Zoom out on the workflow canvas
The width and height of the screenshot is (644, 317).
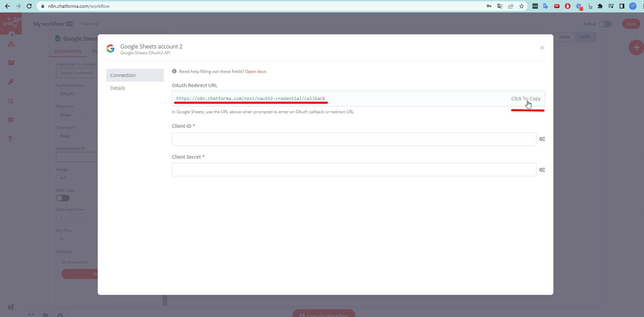(60, 315)
